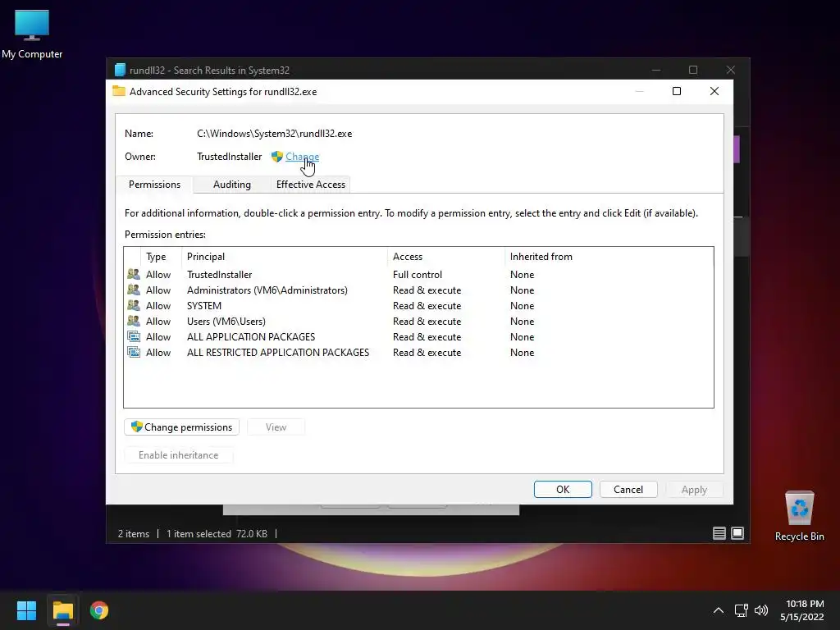Image resolution: width=840 pixels, height=630 pixels.
Task: Click the network icon in system tray
Action: tap(741, 610)
